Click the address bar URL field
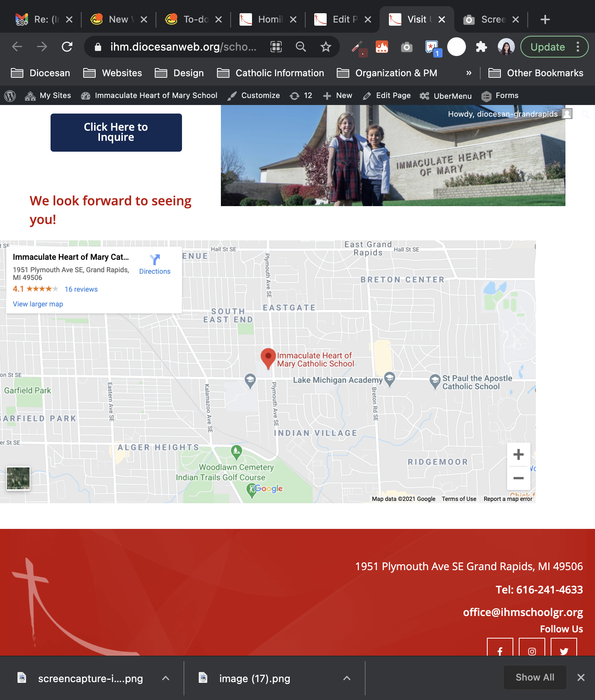Screen dimensions: 595x700 coord(183,47)
